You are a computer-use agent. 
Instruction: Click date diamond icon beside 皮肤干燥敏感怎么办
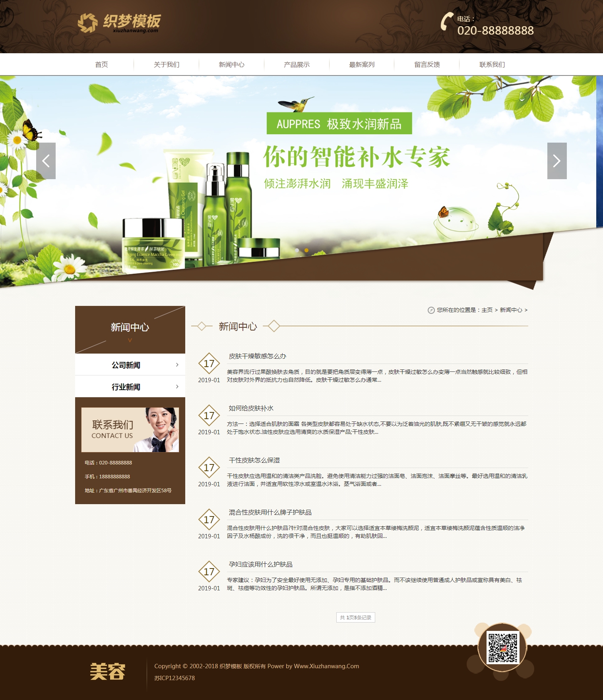(x=209, y=363)
